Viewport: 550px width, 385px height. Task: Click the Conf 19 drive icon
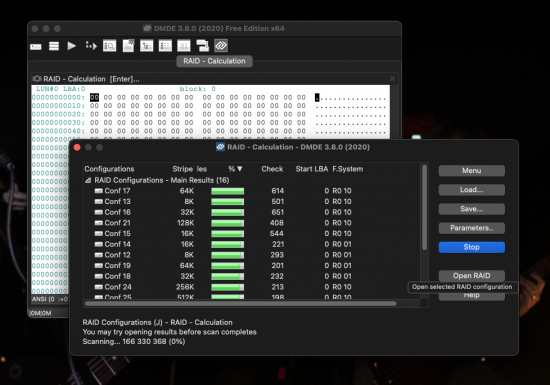[99, 265]
